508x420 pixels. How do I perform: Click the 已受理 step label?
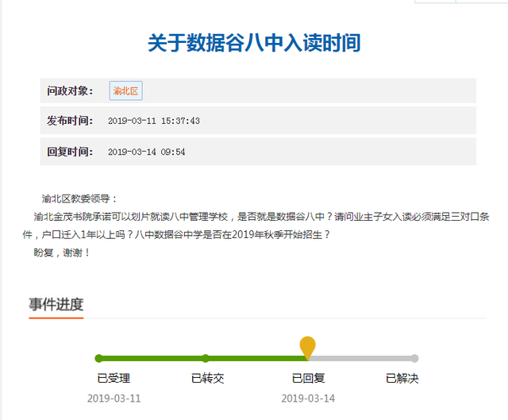tap(114, 378)
